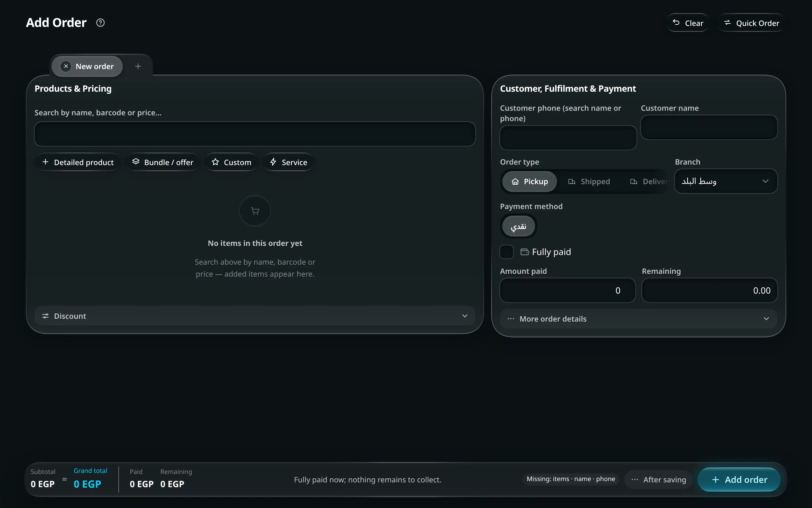The image size is (812, 508).
Task: Click the chevron in the Discount row
Action: click(x=465, y=316)
